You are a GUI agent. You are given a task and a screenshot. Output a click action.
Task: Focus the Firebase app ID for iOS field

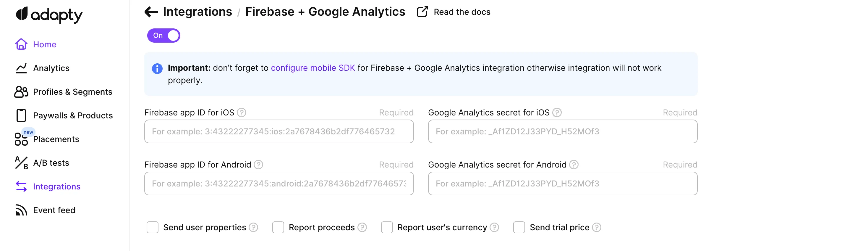(279, 132)
